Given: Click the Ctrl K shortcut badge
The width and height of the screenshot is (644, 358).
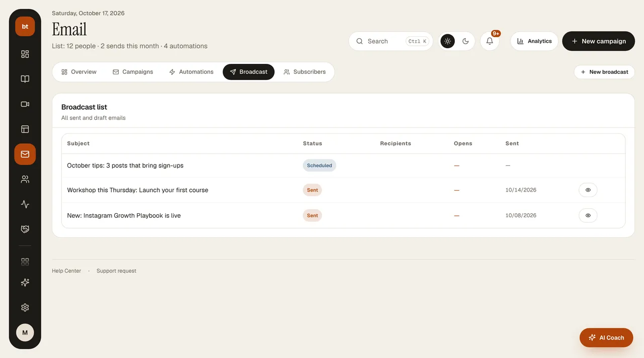Looking at the screenshot, I should coord(418,41).
